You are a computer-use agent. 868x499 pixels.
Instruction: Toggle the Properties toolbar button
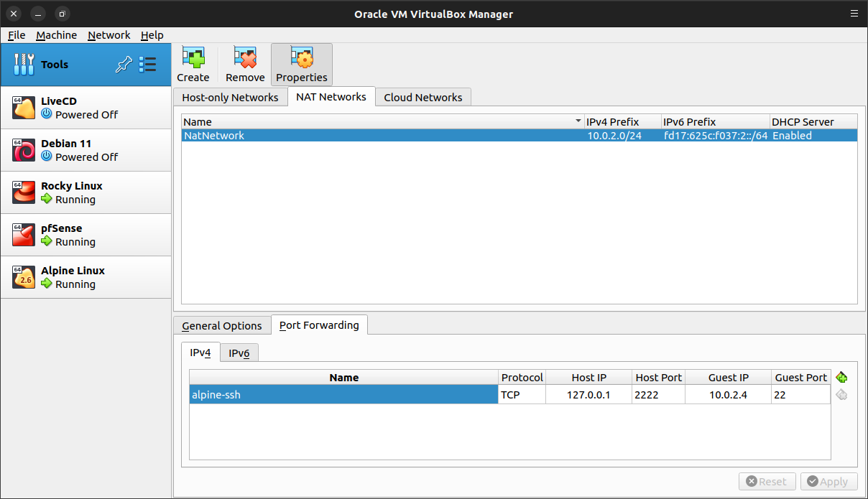pos(302,65)
